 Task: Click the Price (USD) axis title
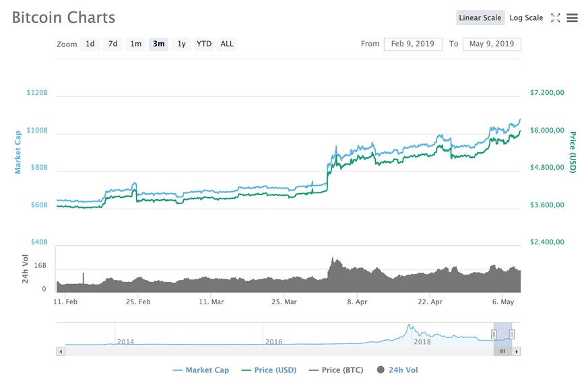pyautogui.click(x=573, y=152)
